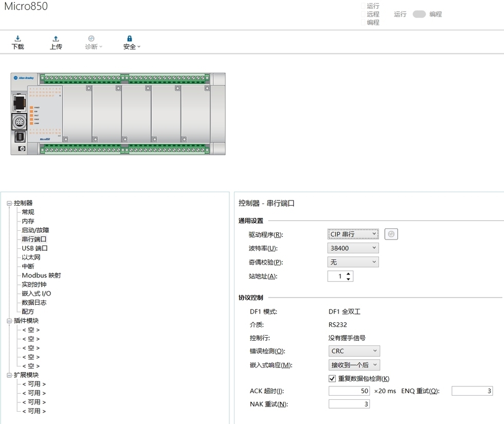504x424 pixels.
Task: Open the 嵌入式 I/O tree item
Action: pyautogui.click(x=37, y=293)
